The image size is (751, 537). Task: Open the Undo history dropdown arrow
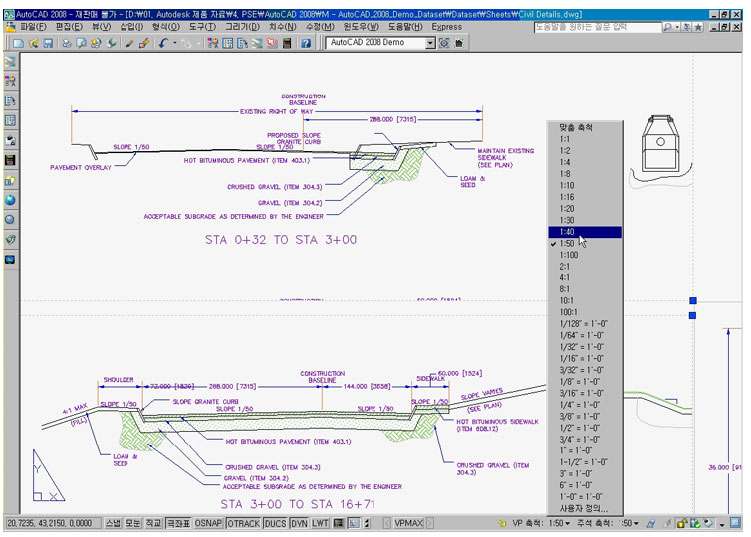coord(174,44)
